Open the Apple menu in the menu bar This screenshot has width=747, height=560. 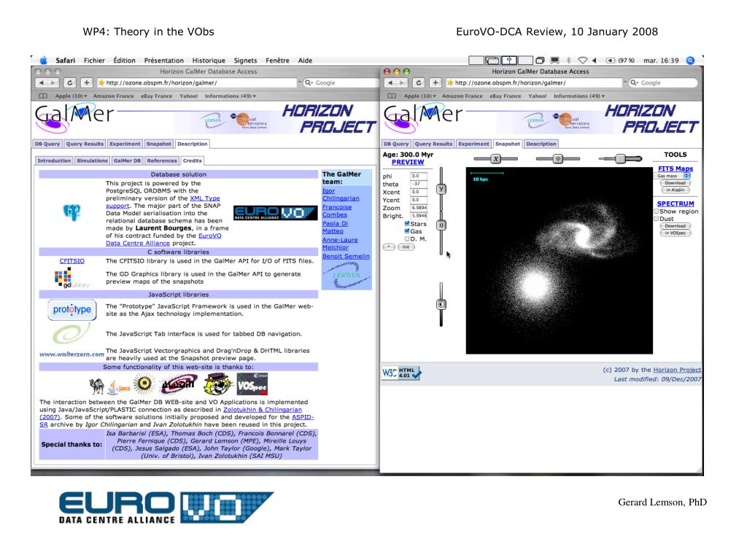pos(43,61)
